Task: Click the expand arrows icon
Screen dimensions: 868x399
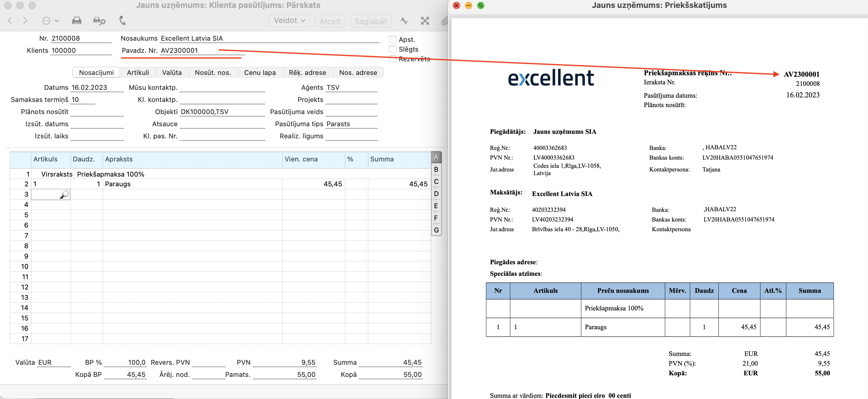Action: [425, 21]
